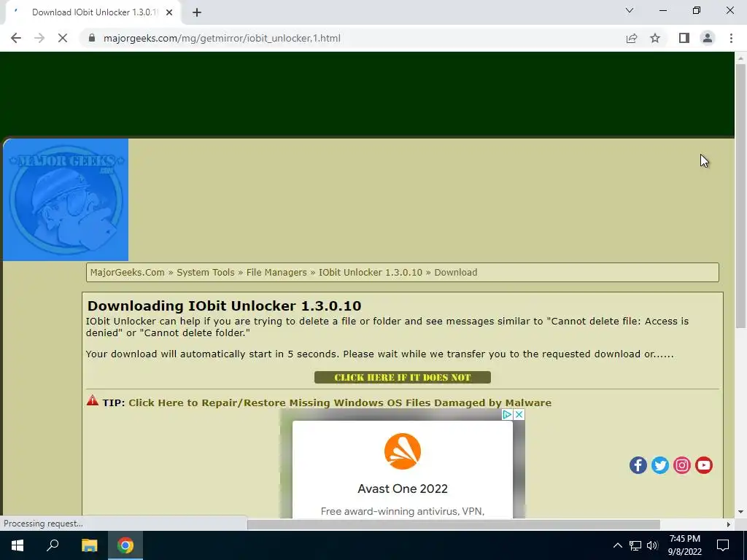Close the Download IObit Unlocker tab
747x560 pixels.
point(169,12)
